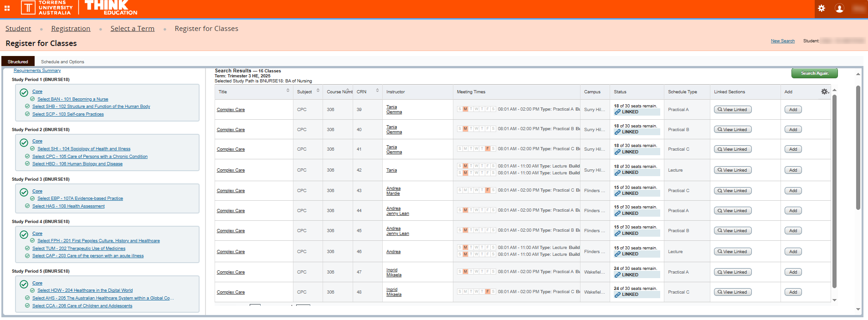Click the linked chain icon for CRN 39
Image resolution: width=868 pixels, height=320 pixels.
617,112
